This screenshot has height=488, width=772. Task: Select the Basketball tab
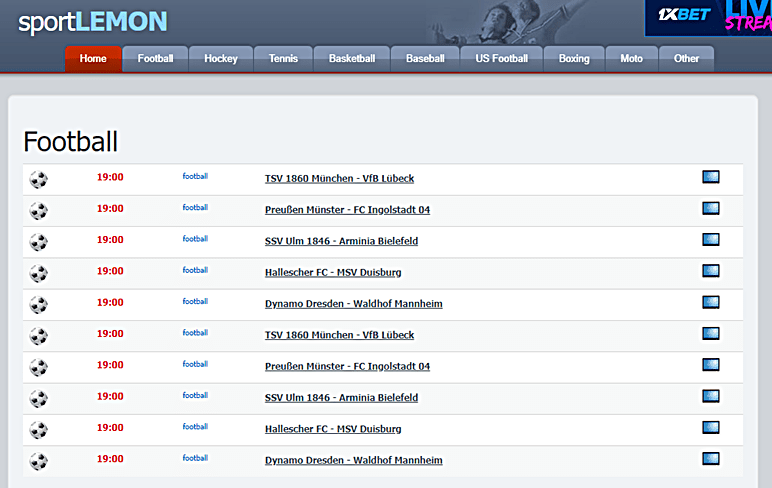(351, 59)
